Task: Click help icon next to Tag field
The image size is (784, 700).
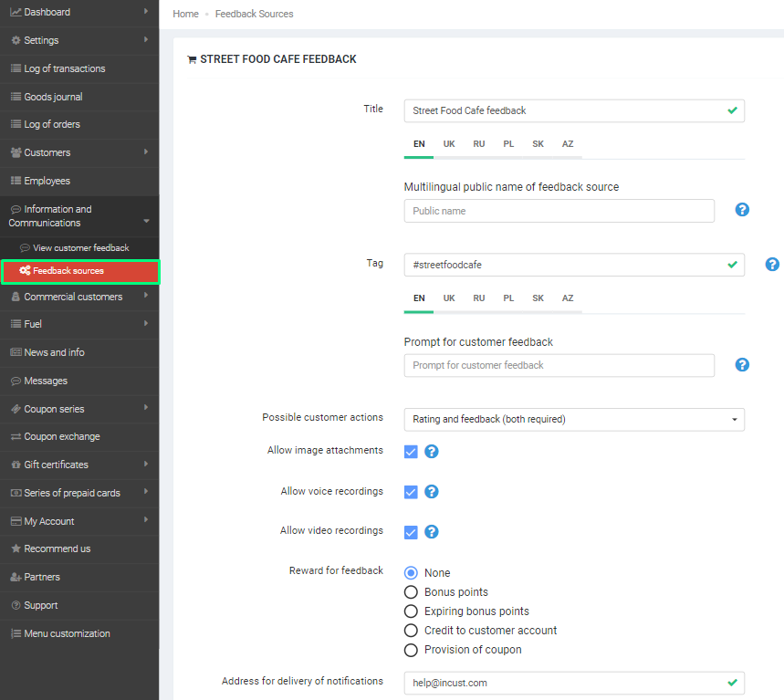Action: (772, 265)
